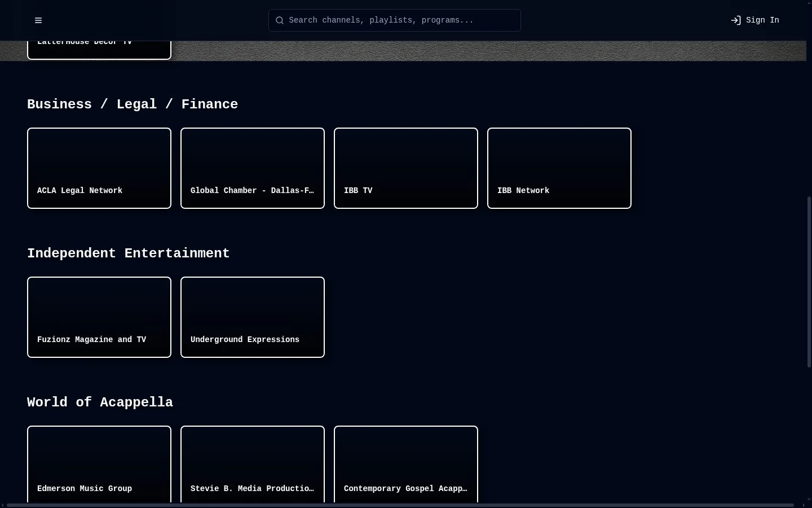Select the IBB TV channel card
This screenshot has width=812, height=508.
coord(406,168)
